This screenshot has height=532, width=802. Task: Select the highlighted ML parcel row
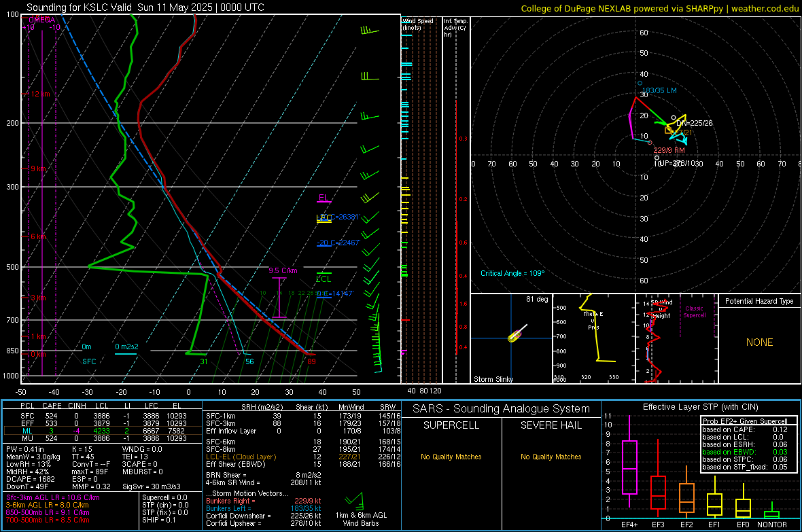tap(103, 431)
